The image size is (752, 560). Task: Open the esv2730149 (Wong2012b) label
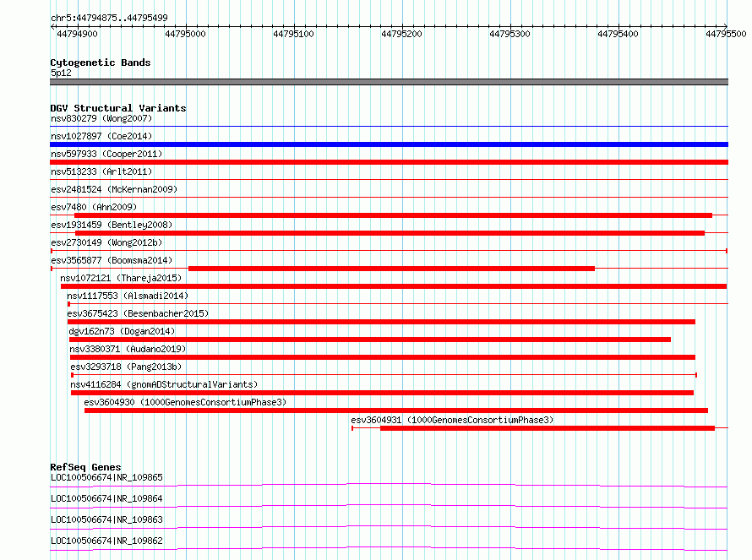click(x=106, y=242)
